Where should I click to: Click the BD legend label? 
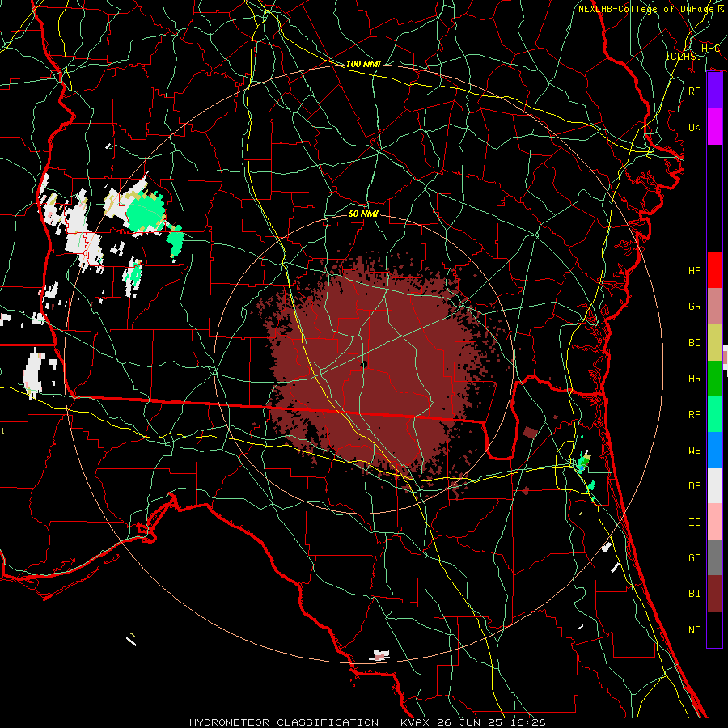(694, 343)
